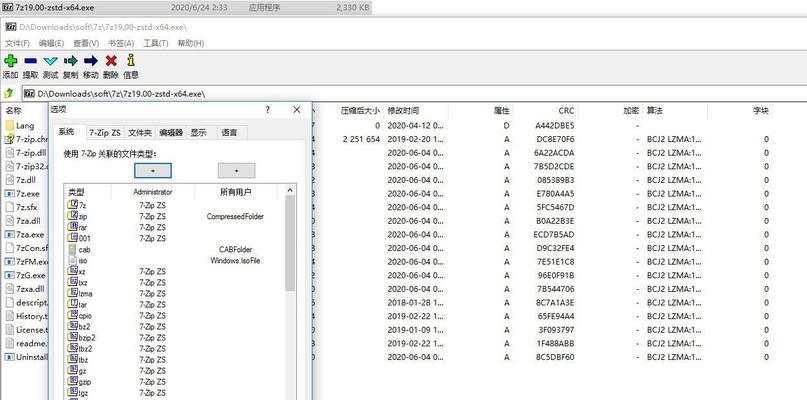This screenshot has width=807, height=400.
Task: Switch to the 文件夹 tab
Action: click(x=140, y=132)
